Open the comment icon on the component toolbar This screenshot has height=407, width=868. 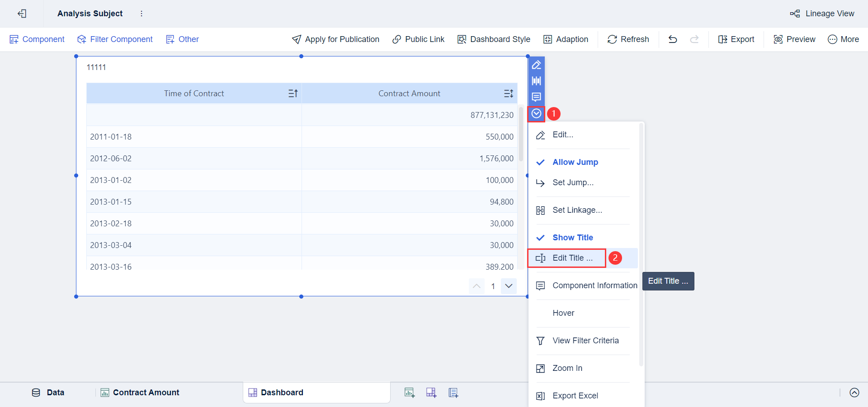pyautogui.click(x=537, y=97)
